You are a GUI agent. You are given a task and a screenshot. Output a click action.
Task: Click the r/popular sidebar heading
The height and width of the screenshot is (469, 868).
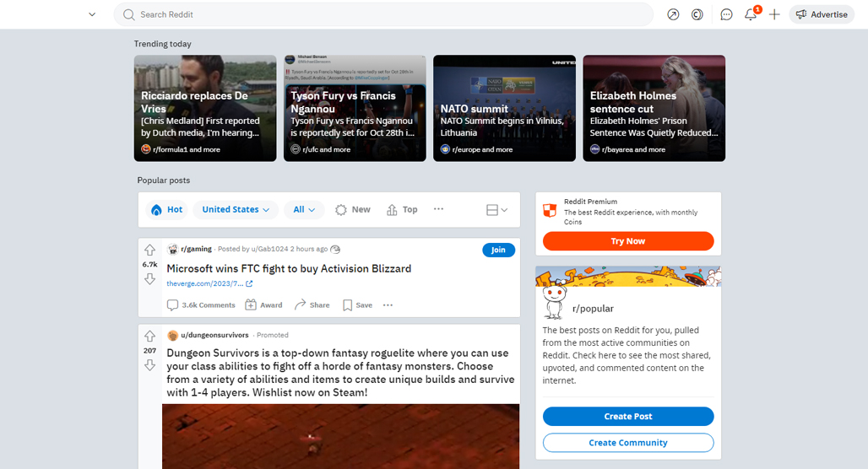(x=593, y=309)
